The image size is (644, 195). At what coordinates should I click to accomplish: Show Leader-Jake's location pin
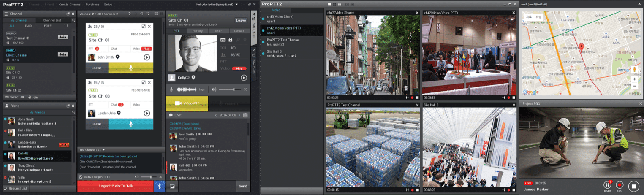click(x=119, y=113)
